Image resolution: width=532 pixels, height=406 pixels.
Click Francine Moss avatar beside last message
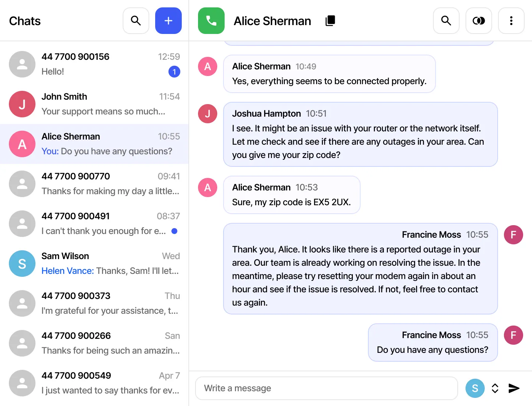(514, 335)
